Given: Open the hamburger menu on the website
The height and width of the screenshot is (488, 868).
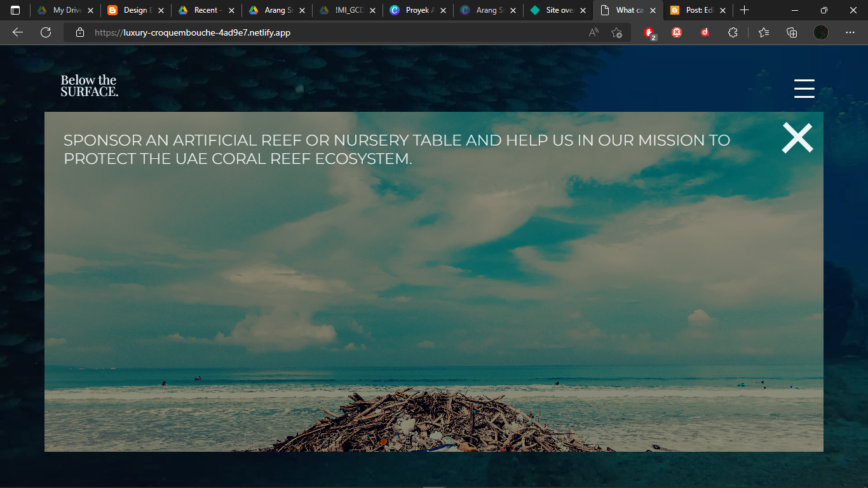Looking at the screenshot, I should click(804, 88).
